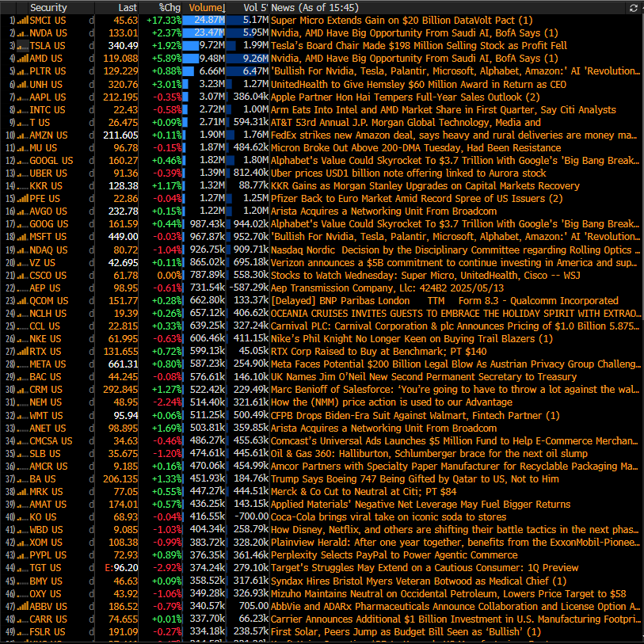Click the signal bars icon beside GOOGL US

point(23,161)
